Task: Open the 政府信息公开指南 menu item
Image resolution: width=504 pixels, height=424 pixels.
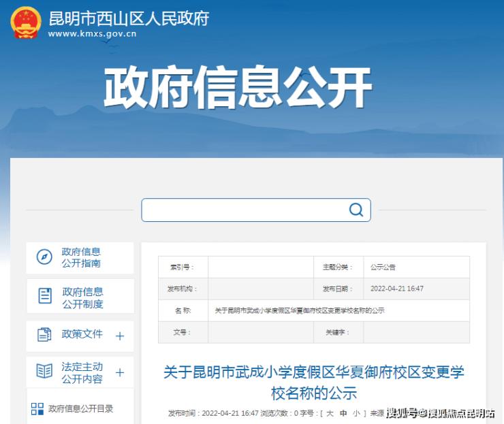Action: (81, 257)
